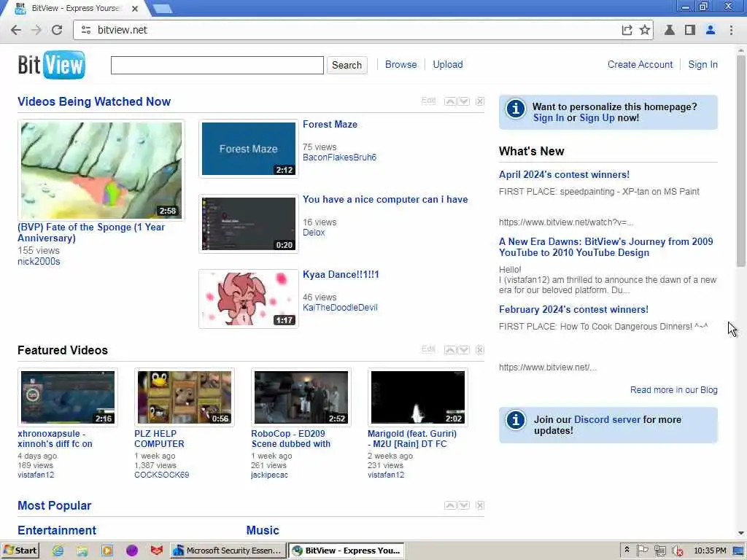Open Chrome three-dot menu
The height and width of the screenshot is (560, 747).
pos(731,30)
